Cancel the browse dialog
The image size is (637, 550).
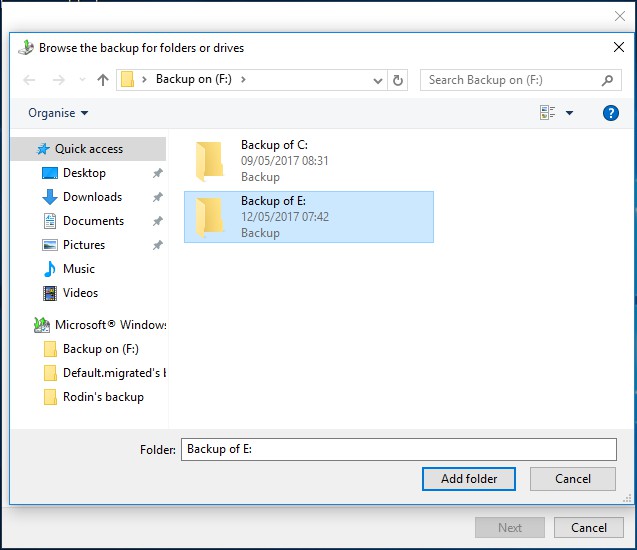point(573,479)
